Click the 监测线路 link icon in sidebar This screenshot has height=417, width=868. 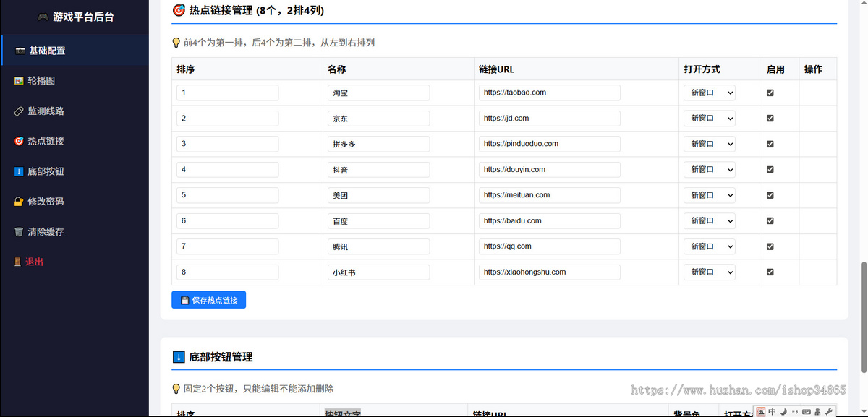coord(19,111)
